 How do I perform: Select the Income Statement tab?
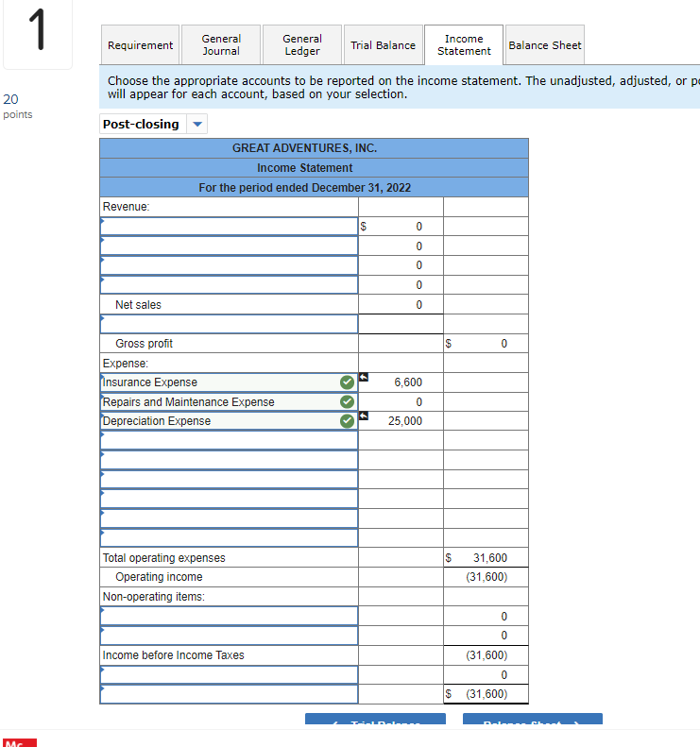pyautogui.click(x=464, y=44)
